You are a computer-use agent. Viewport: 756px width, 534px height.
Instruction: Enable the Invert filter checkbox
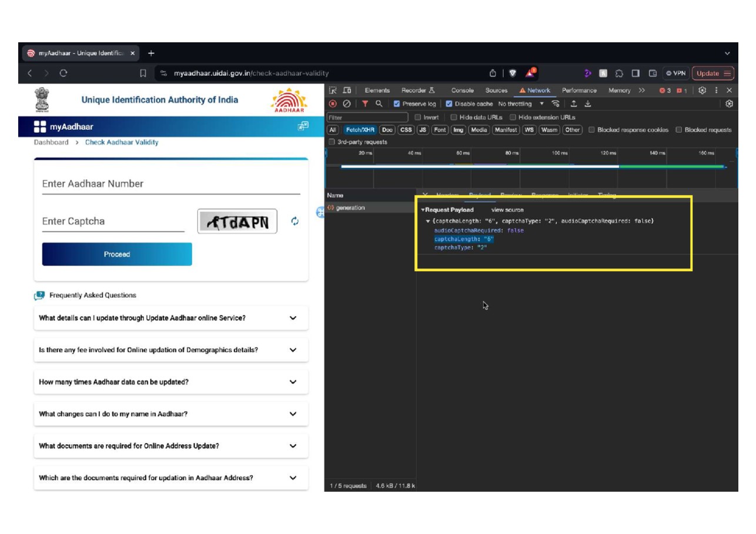click(418, 117)
